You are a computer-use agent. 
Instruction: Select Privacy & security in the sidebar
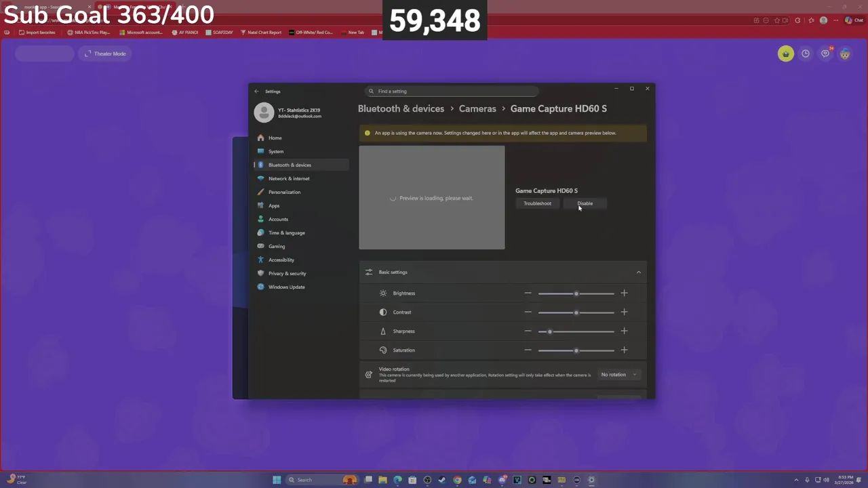(302, 273)
